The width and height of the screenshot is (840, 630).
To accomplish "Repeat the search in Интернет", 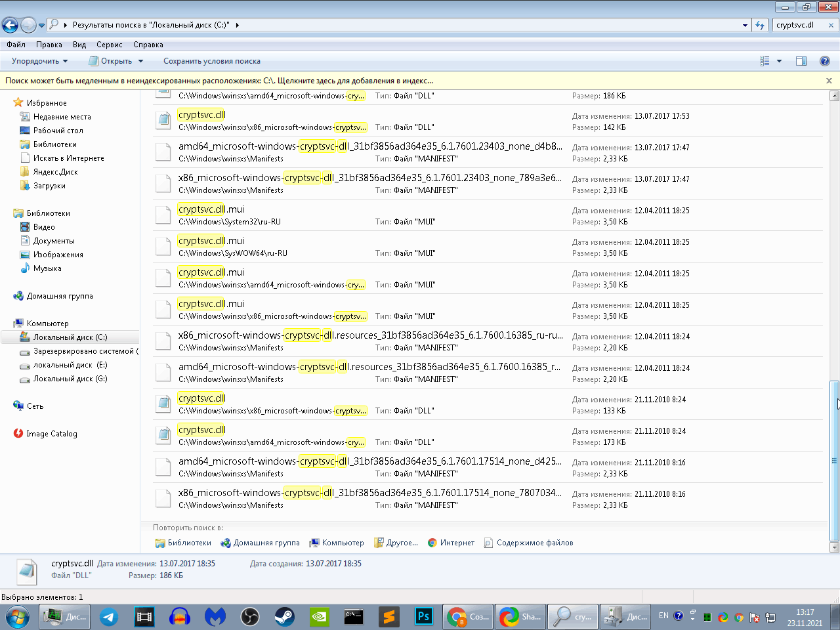I will click(x=451, y=543).
